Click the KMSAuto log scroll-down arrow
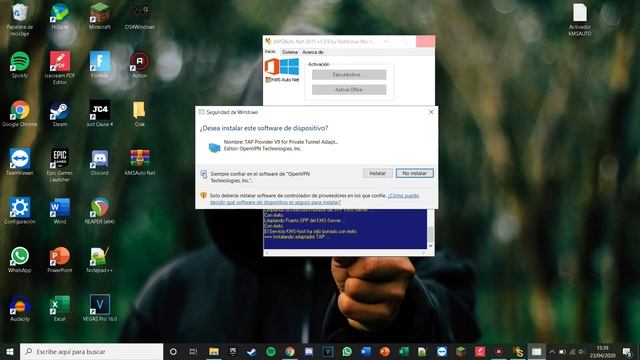This screenshot has height=360, width=640. point(430,246)
